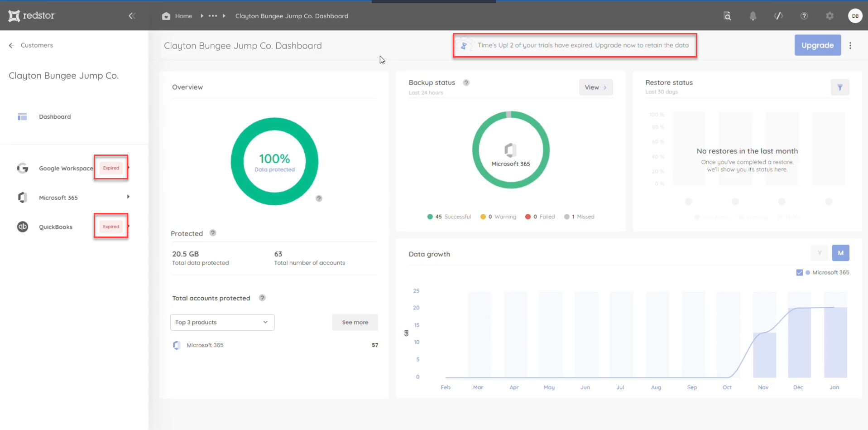The image size is (868, 430).
Task: Expand the QuickBooks sidebar arrow
Action: click(x=129, y=226)
